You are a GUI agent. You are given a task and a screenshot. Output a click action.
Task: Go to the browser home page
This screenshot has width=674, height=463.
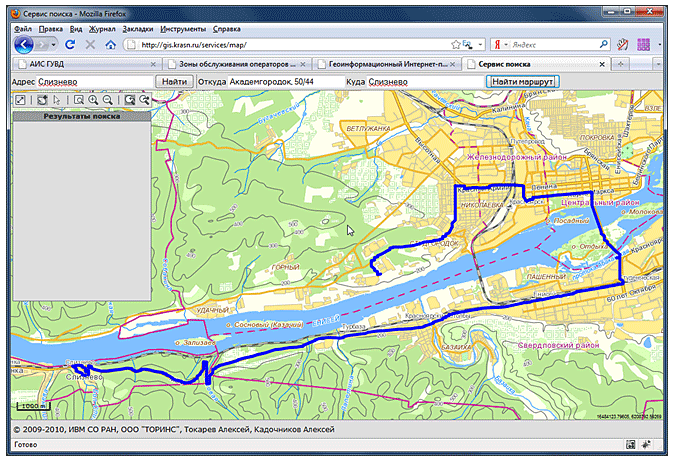110,45
